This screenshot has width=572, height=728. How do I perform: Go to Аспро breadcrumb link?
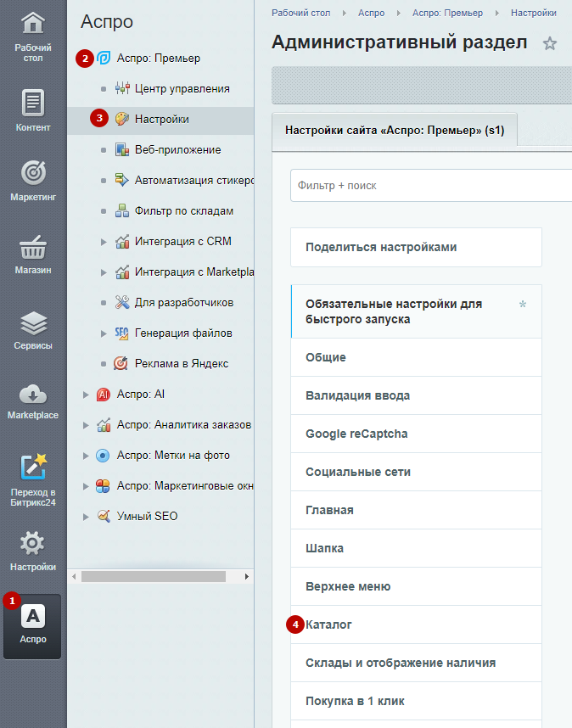pos(372,13)
